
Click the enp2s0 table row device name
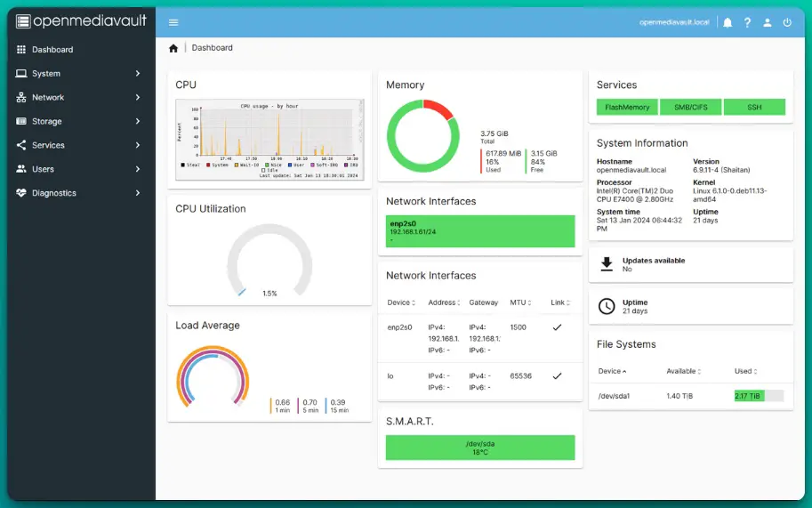(400, 327)
